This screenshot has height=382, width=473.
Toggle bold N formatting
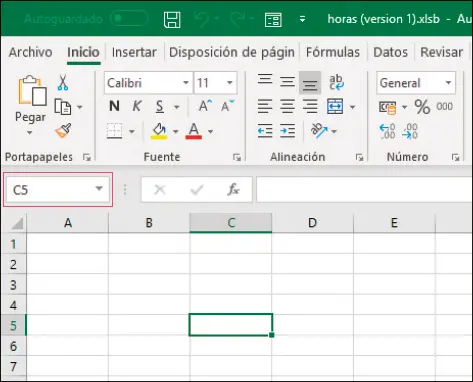pos(114,106)
